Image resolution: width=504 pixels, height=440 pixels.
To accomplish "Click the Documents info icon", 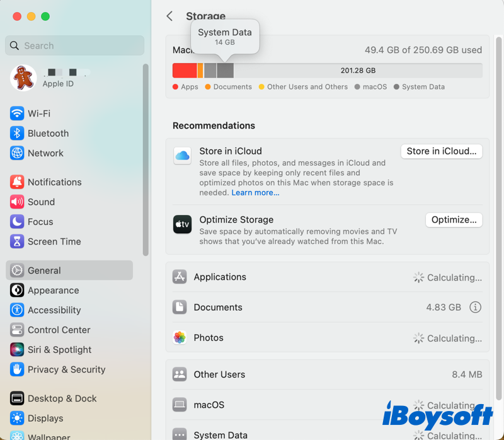I will [x=476, y=308].
